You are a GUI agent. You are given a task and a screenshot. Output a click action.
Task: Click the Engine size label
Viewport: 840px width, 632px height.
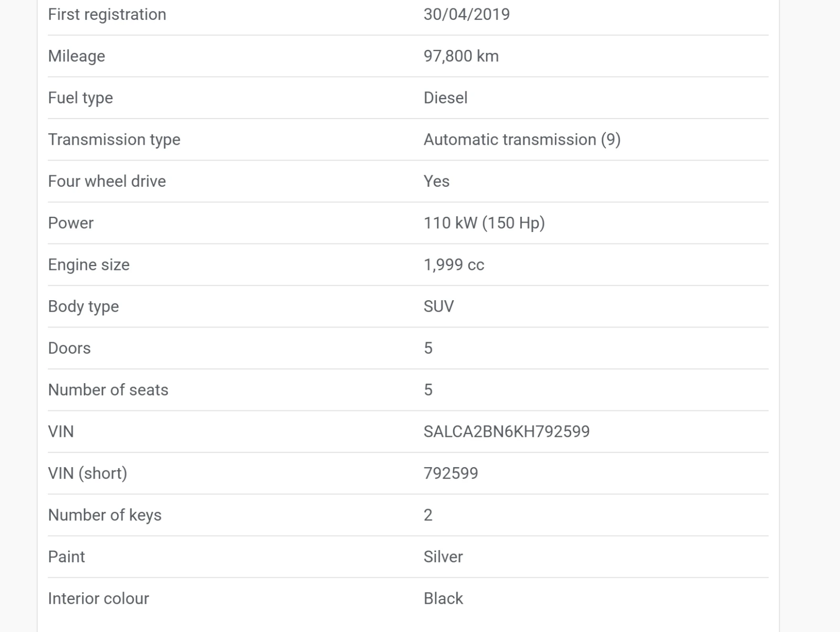(89, 265)
